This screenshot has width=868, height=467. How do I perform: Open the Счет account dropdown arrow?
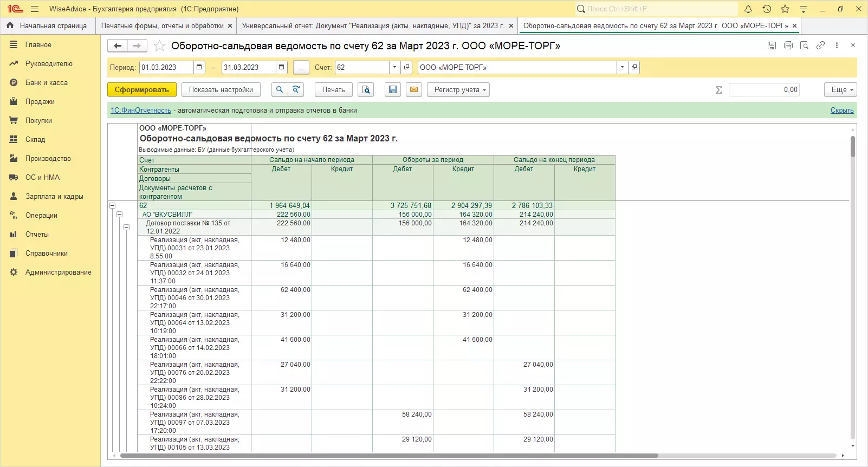394,67
